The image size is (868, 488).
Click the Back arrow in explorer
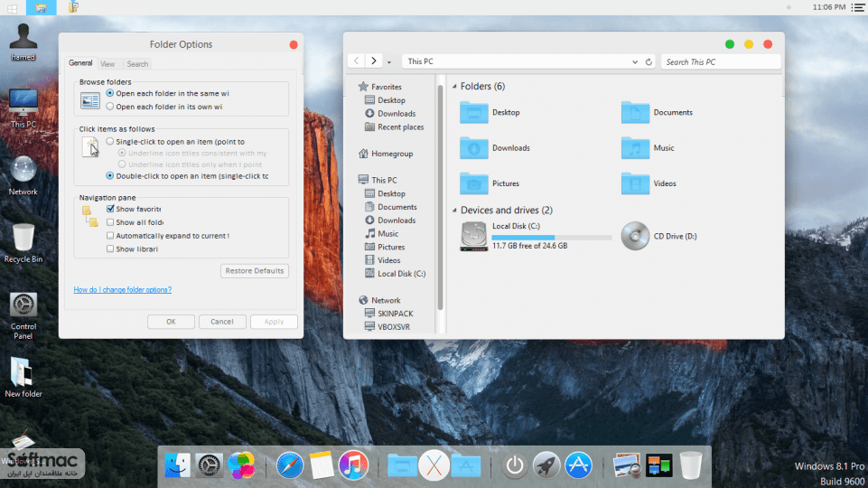tap(357, 61)
